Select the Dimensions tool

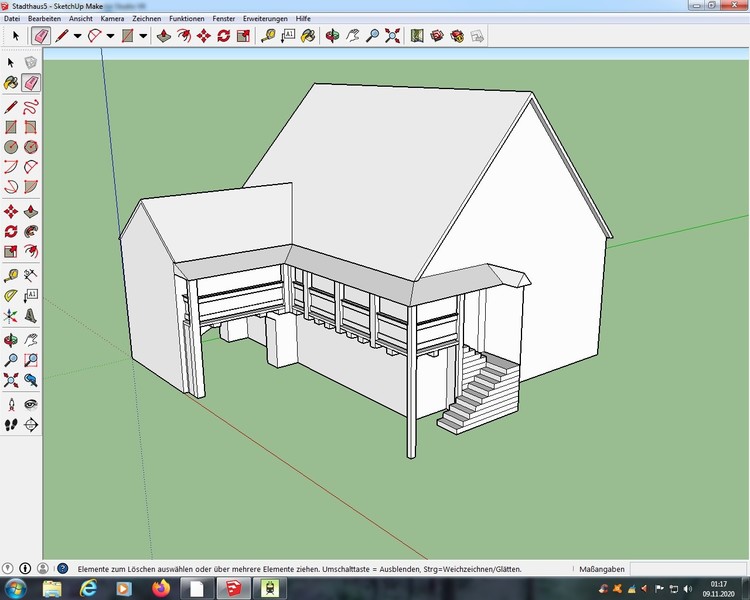[x=31, y=275]
